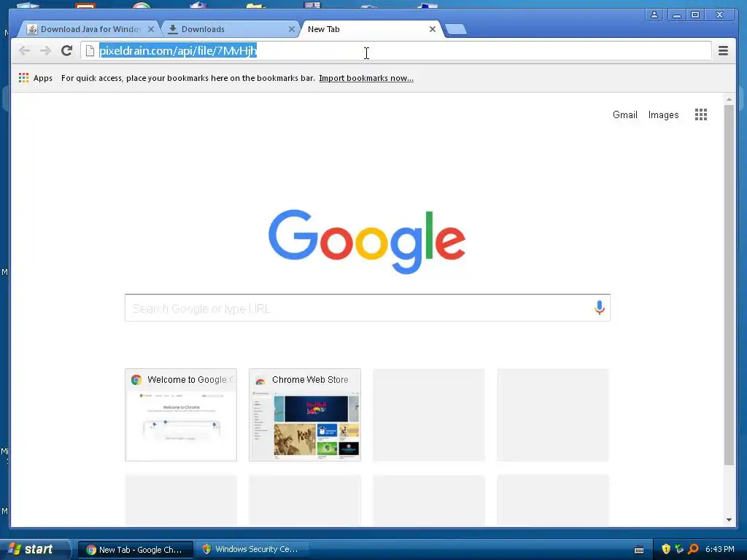This screenshot has height=560, width=747.
Task: Click the network connection tray icon
Action: pos(679,549)
